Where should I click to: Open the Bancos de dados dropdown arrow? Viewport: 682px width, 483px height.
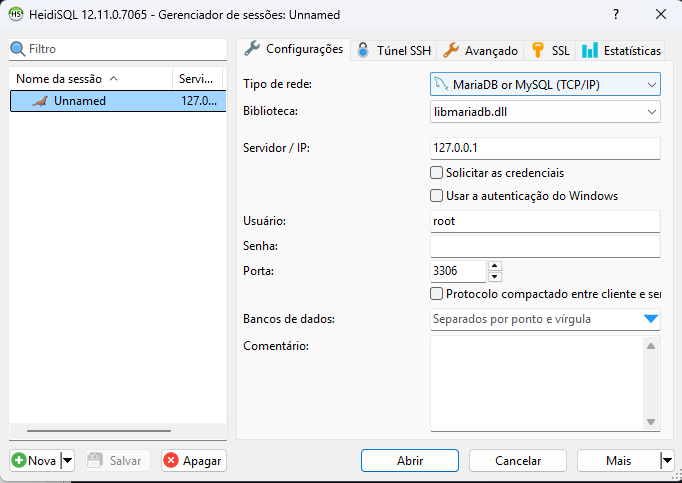click(651, 319)
